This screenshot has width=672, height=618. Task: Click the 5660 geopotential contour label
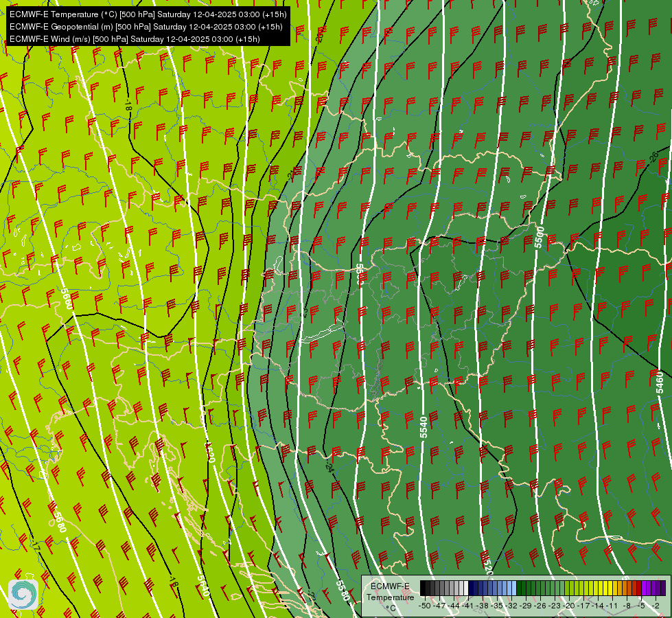pyautogui.click(x=67, y=299)
